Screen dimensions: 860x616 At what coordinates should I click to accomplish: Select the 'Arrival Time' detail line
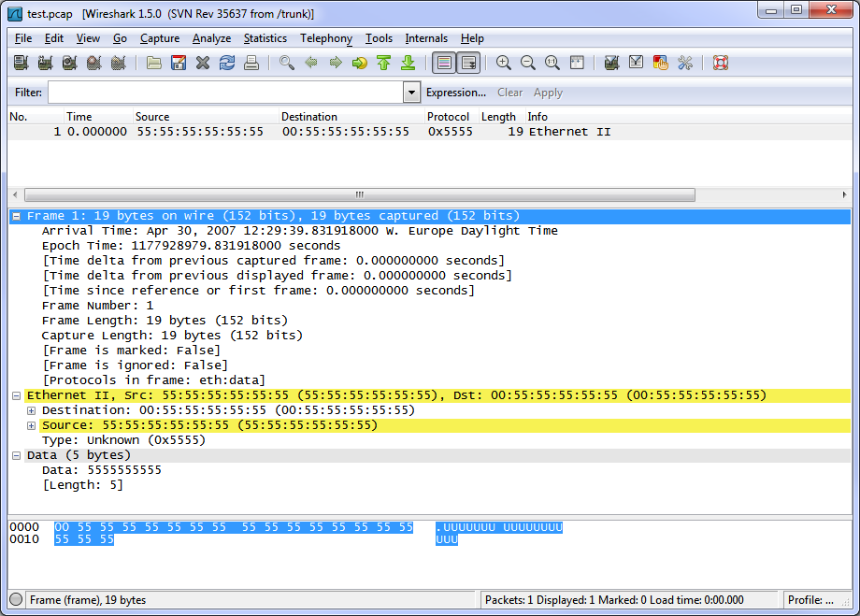(x=299, y=231)
